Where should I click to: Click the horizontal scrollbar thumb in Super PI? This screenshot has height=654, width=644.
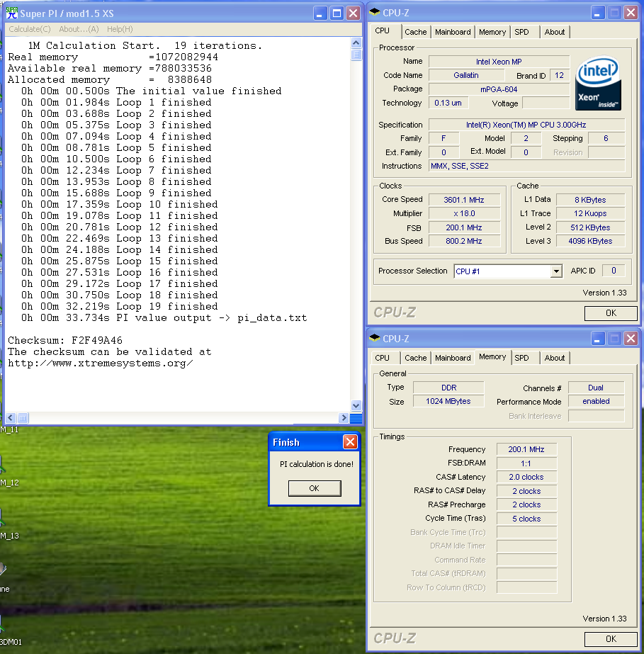click(x=23, y=417)
